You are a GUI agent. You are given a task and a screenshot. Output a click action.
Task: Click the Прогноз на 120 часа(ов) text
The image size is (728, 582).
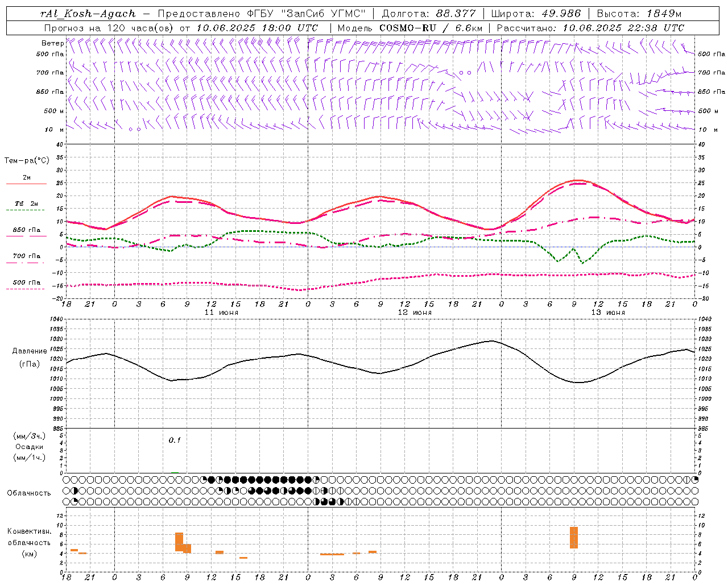coord(110,28)
